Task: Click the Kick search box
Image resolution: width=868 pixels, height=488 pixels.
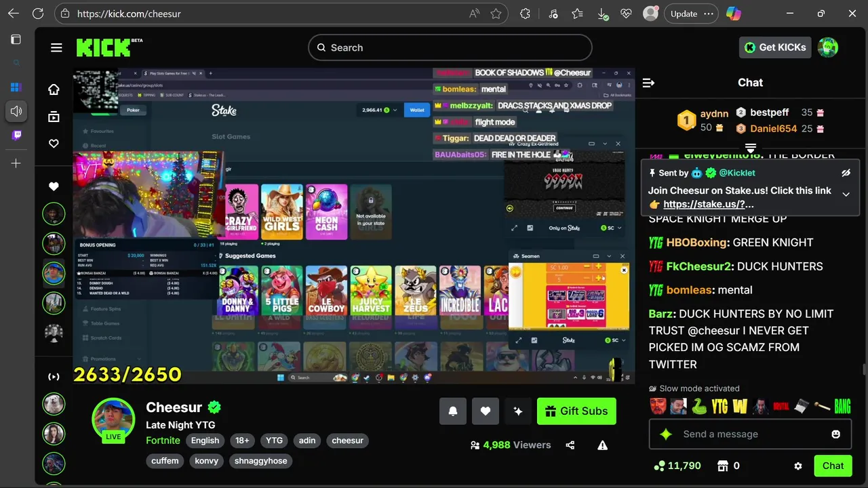Action: (450, 47)
